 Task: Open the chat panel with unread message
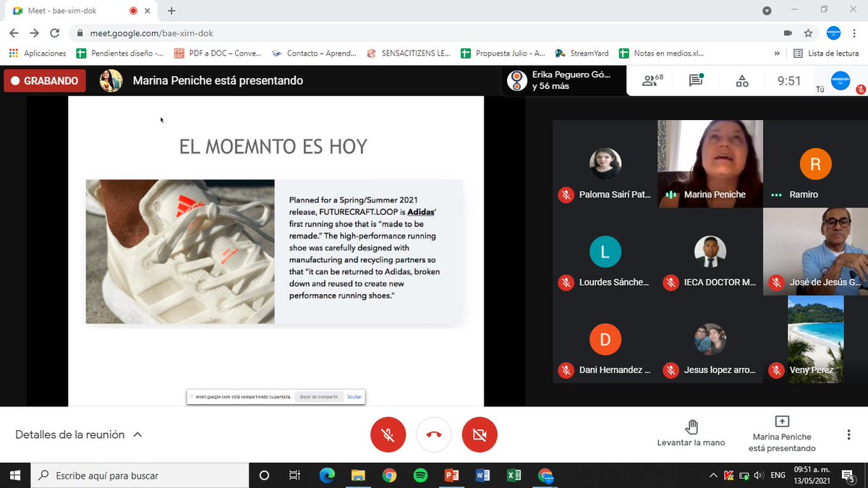[694, 80]
